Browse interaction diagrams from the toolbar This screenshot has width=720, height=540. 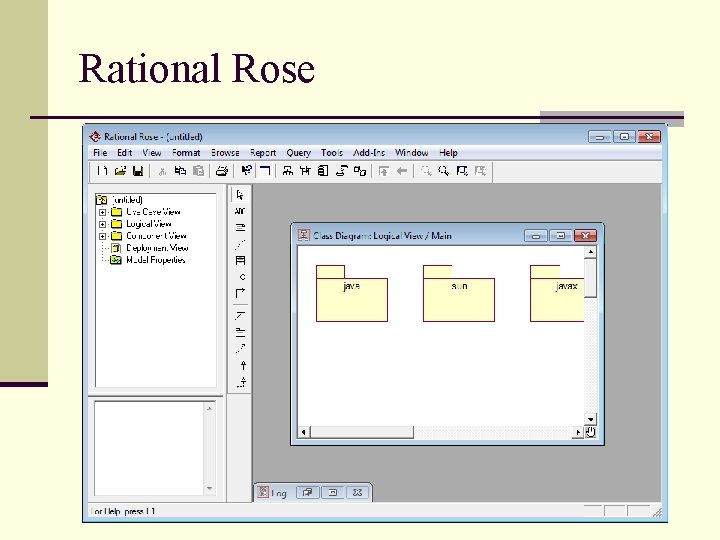tap(305, 171)
